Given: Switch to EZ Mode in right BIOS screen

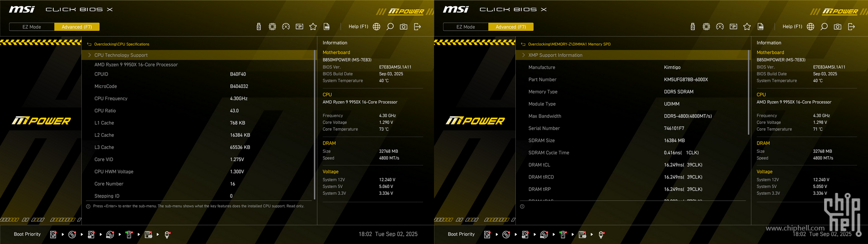Looking at the screenshot, I should (x=466, y=27).
